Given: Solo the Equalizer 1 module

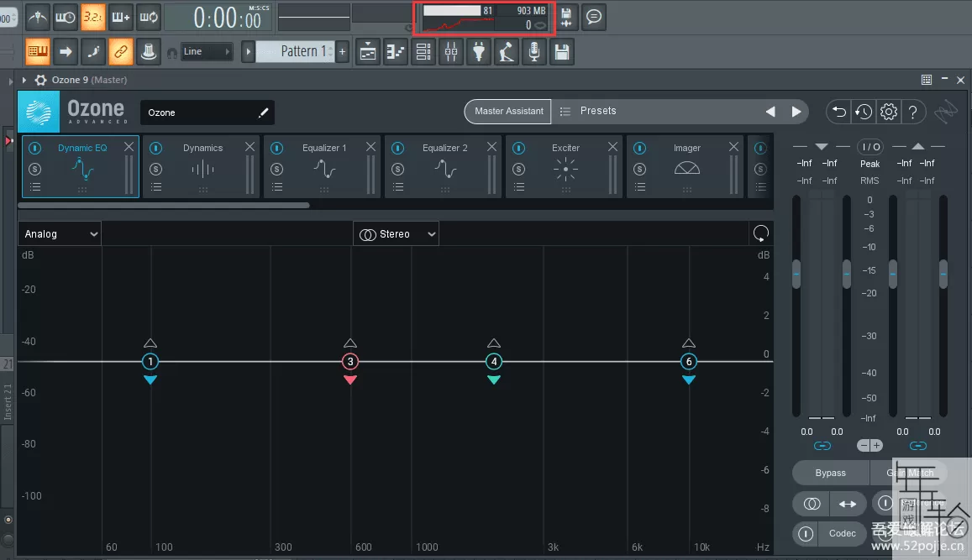Looking at the screenshot, I should coord(277,169).
